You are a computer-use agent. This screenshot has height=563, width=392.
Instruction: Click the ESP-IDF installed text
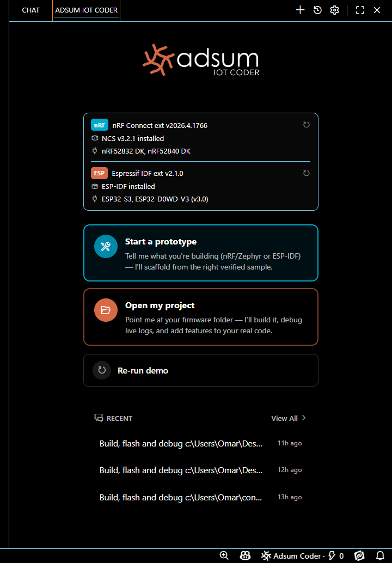click(128, 186)
